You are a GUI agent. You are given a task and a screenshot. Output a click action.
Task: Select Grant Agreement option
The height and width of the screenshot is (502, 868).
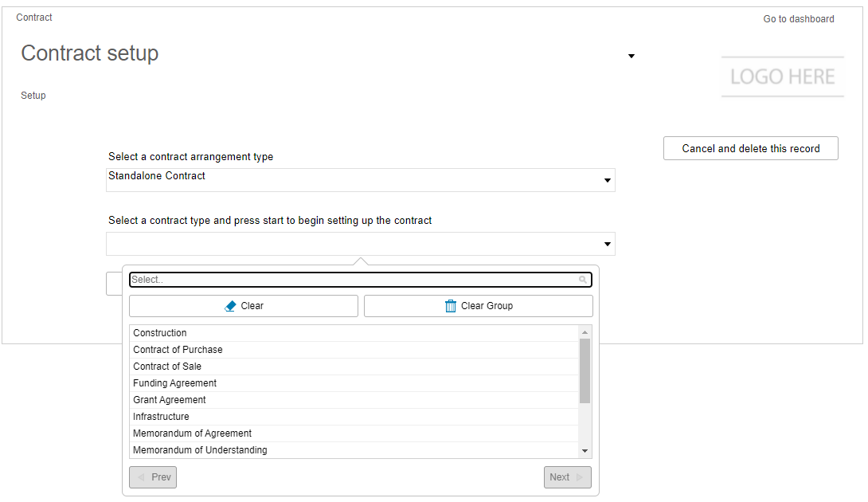coord(354,399)
